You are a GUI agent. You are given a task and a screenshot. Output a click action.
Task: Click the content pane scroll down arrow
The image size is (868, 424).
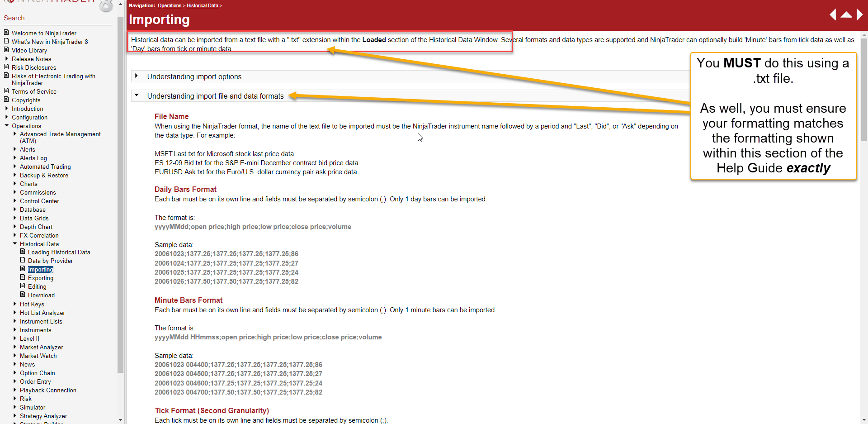click(x=864, y=420)
